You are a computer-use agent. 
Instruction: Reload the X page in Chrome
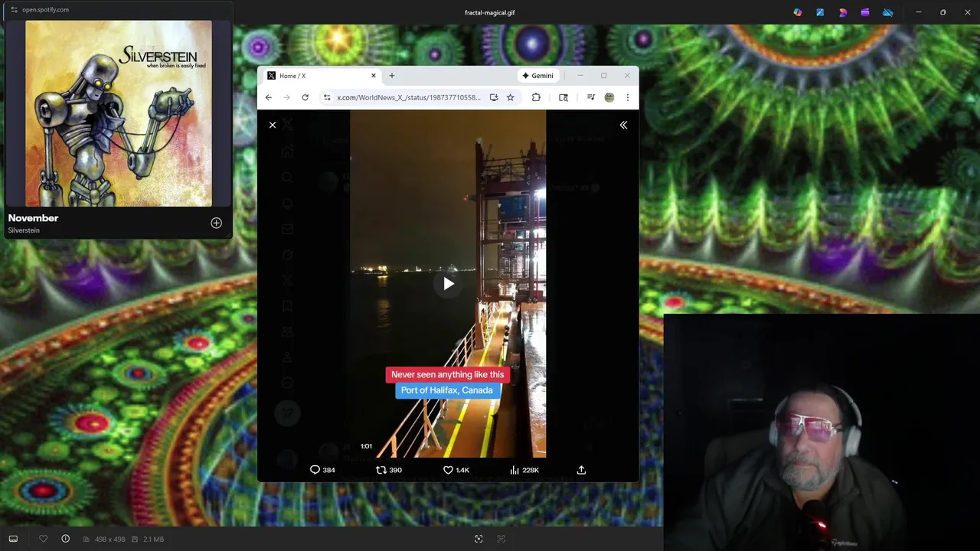305,97
